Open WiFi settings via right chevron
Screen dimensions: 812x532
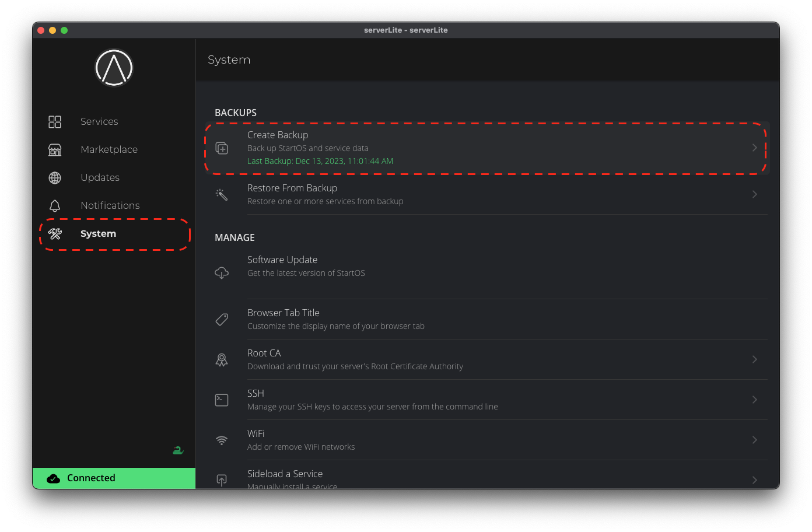pyautogui.click(x=754, y=440)
